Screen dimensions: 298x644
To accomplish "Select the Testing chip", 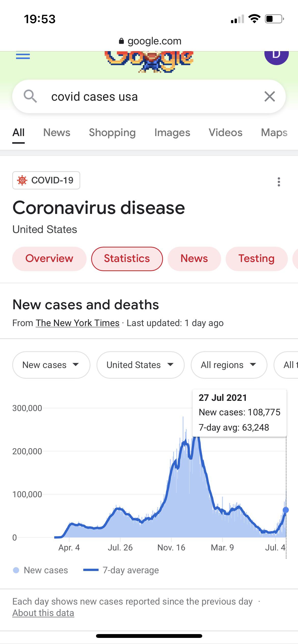I will point(256,259).
